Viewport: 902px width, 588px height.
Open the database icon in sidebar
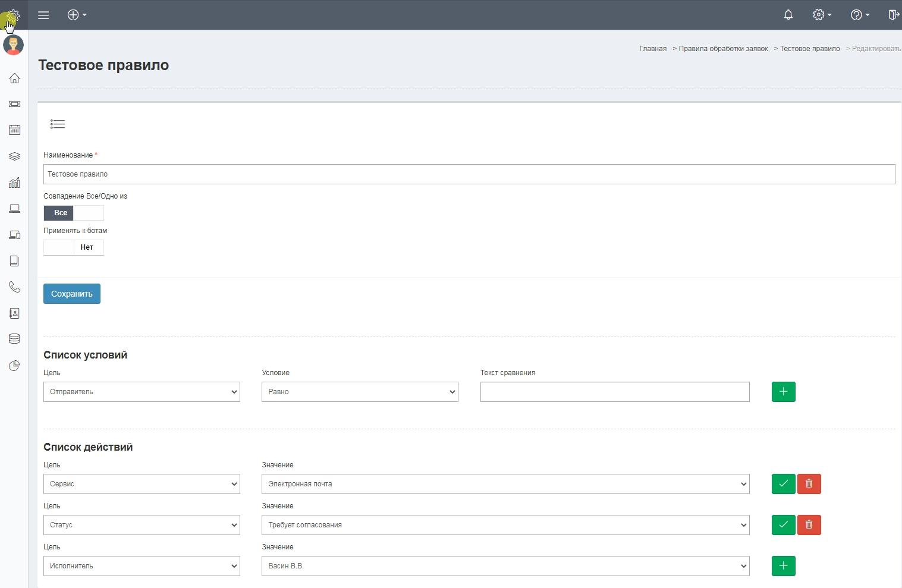pos(14,339)
